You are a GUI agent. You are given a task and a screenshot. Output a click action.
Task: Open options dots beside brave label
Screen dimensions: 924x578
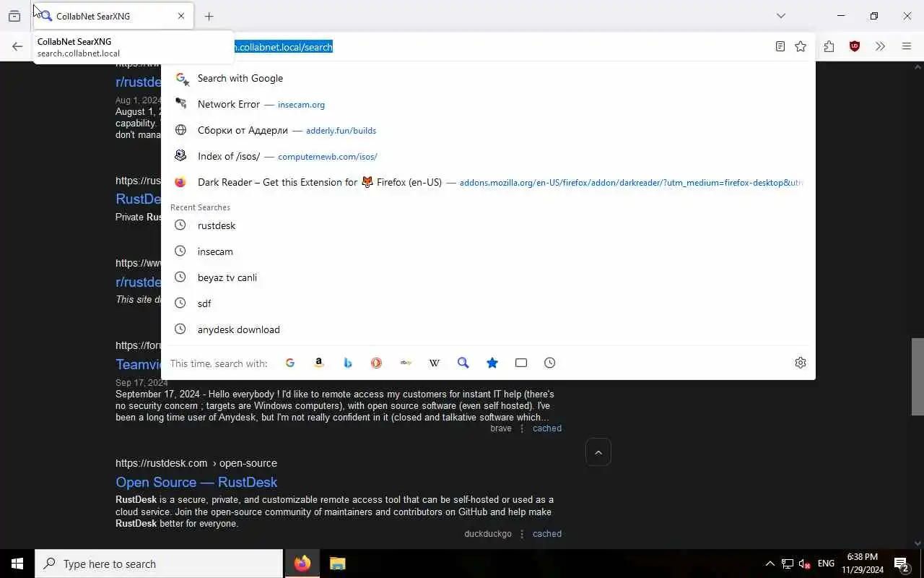pyautogui.click(x=522, y=428)
